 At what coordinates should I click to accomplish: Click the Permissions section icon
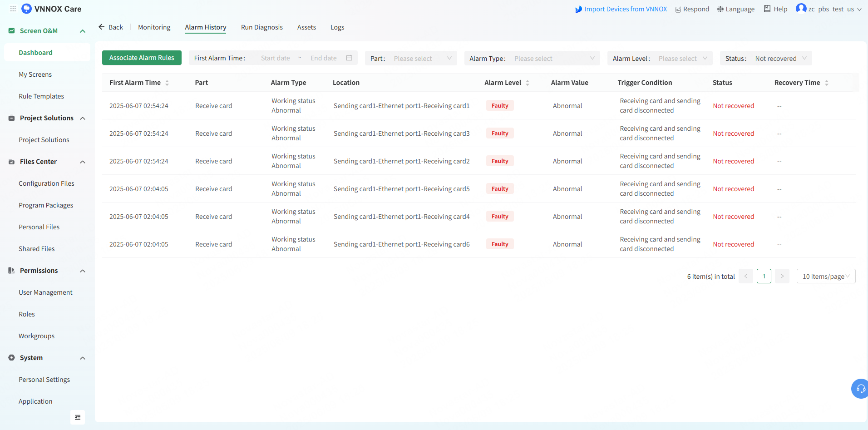click(11, 271)
